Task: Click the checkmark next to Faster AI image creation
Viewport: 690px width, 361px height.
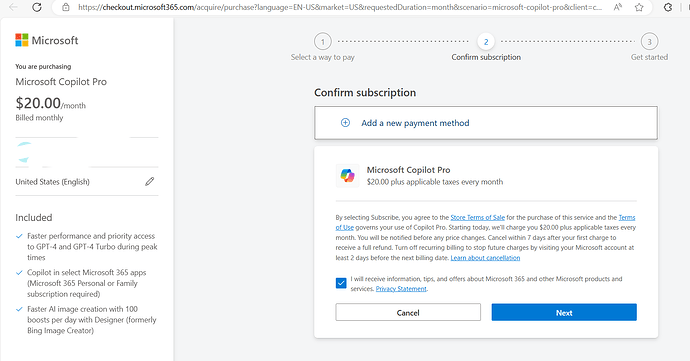Action: tap(19, 309)
